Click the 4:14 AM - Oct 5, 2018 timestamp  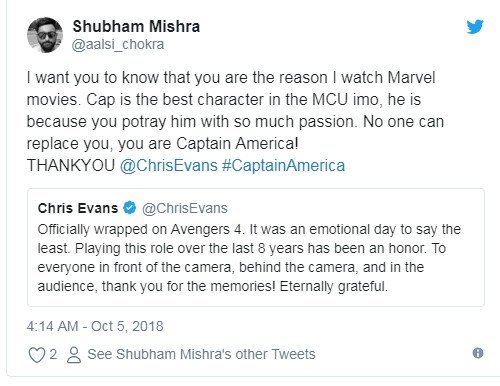(x=95, y=326)
